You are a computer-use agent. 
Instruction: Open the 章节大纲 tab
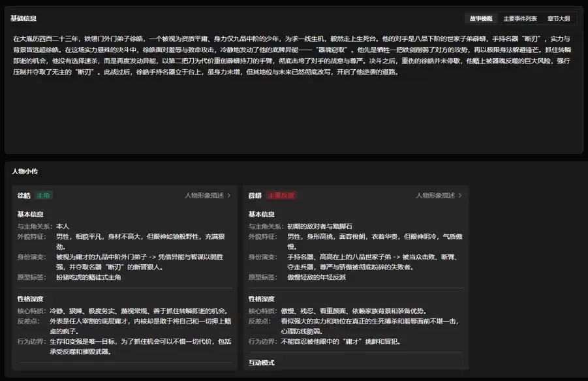559,18
